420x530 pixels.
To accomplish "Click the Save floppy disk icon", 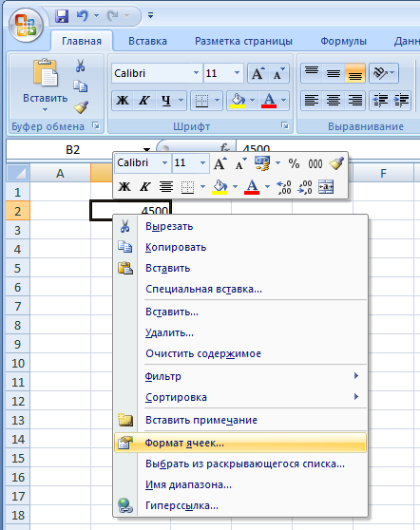I will click(x=62, y=16).
